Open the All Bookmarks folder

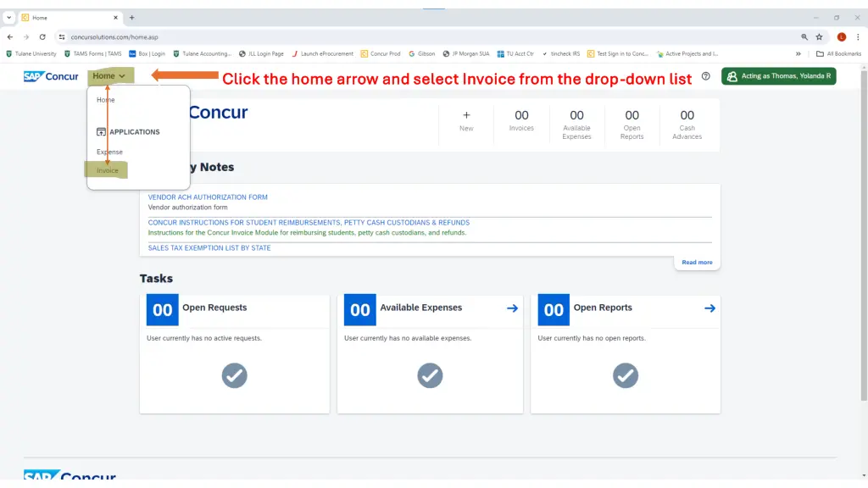[x=838, y=53]
